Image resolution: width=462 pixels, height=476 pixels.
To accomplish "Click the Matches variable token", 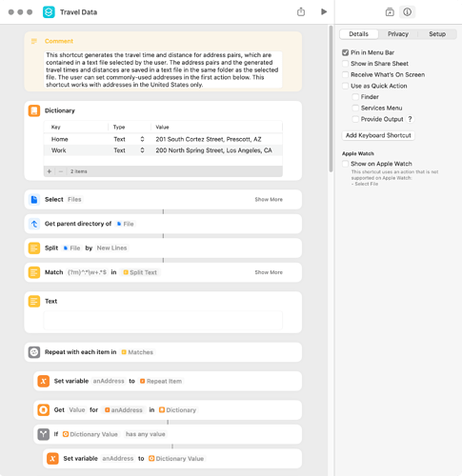I will pyautogui.click(x=137, y=352).
